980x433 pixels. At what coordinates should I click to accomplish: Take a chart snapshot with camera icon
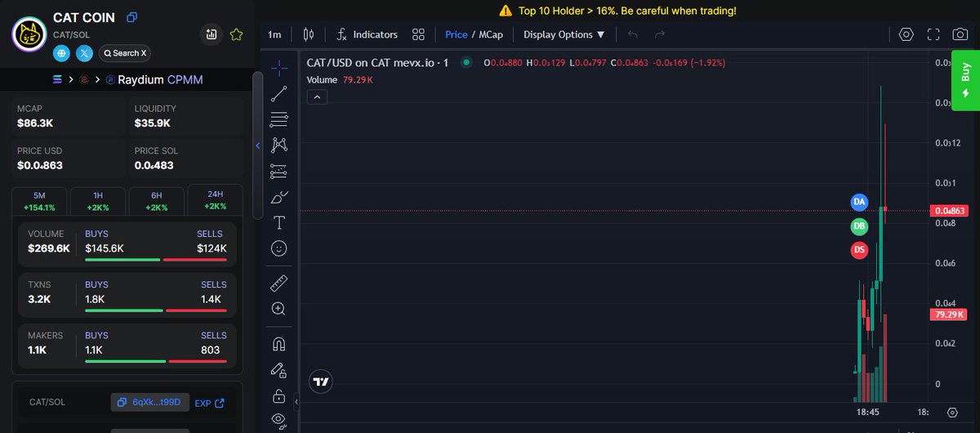(x=961, y=34)
